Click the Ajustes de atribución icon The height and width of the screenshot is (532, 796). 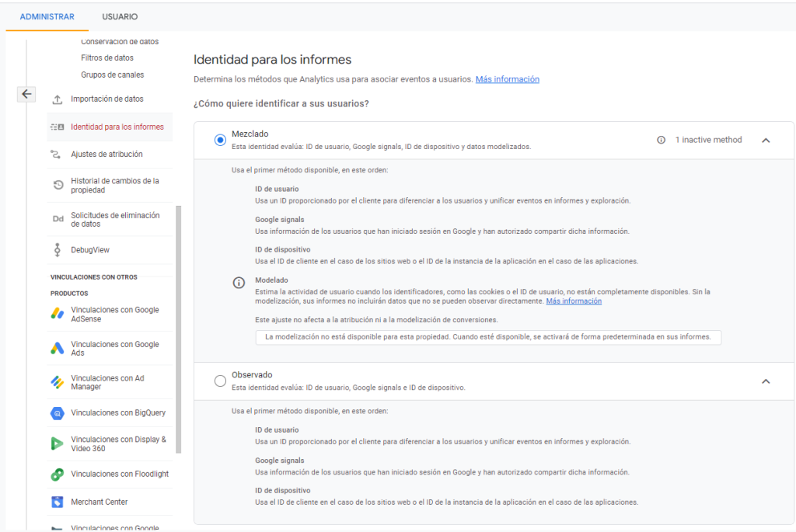(57, 155)
